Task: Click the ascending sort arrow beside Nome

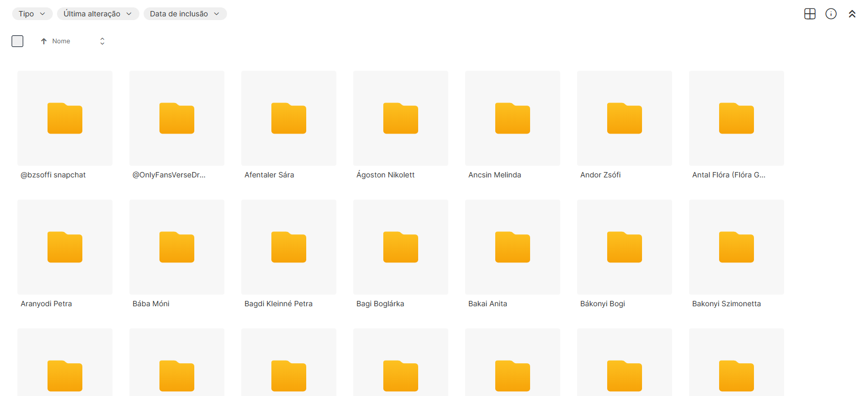Action: click(44, 41)
